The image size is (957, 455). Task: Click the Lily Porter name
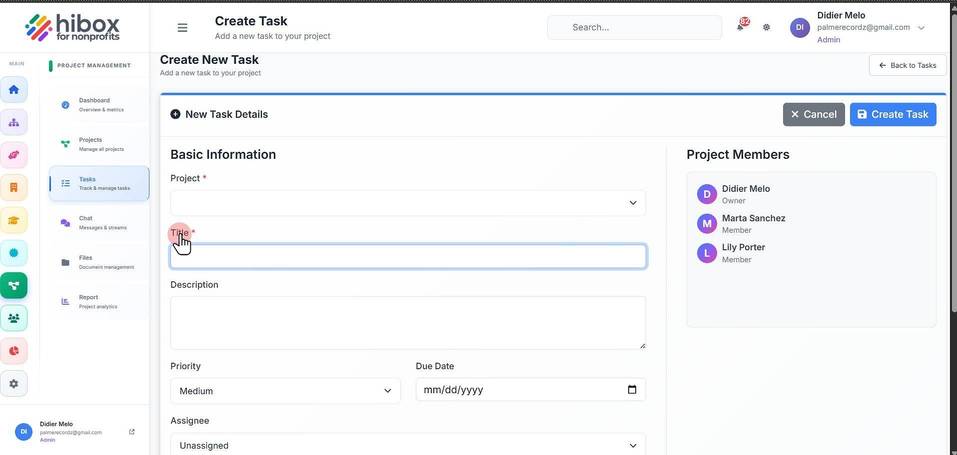click(743, 247)
